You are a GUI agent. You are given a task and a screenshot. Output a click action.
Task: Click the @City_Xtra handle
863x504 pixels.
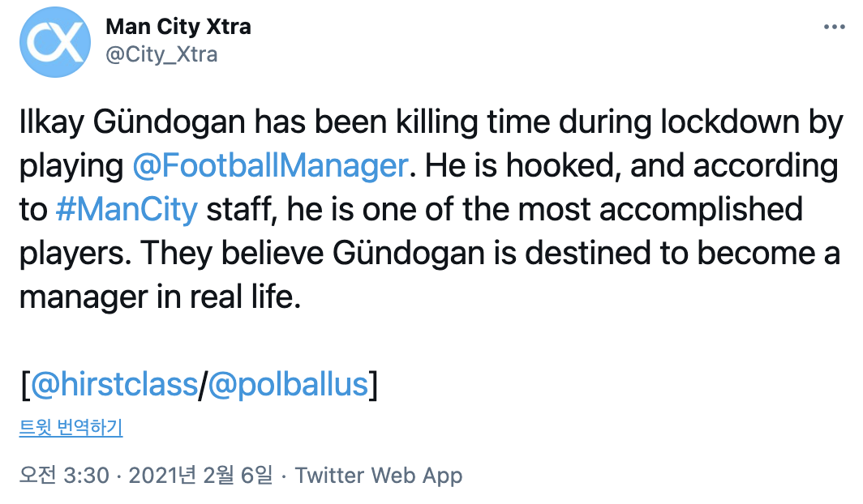pyautogui.click(x=161, y=54)
